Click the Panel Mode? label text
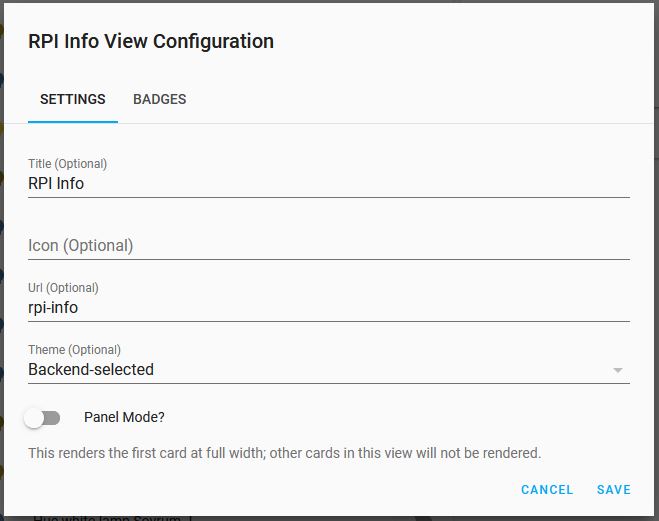The width and height of the screenshot is (659, 521). point(124,417)
